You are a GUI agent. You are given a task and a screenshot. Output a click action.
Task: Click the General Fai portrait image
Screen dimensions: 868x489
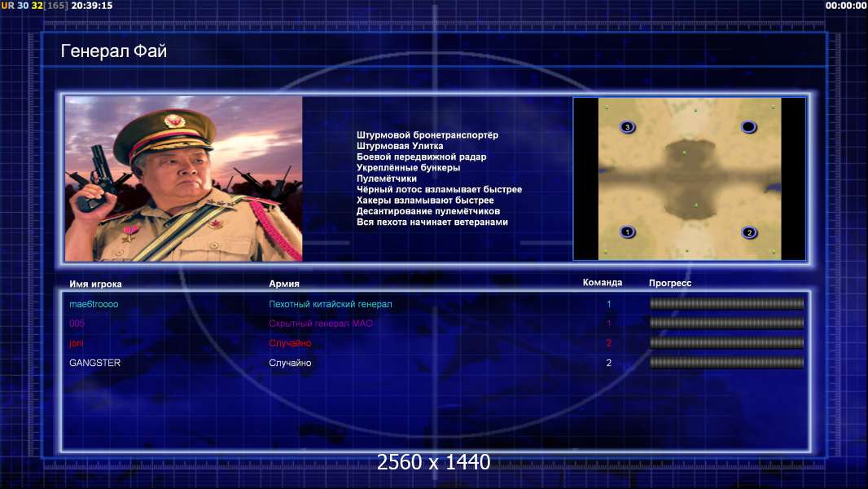tap(184, 178)
